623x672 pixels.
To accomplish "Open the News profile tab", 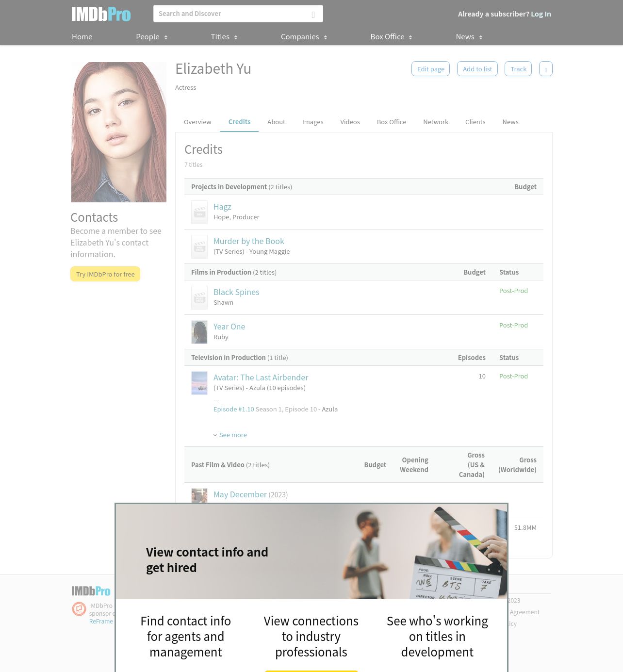I will tap(510, 122).
